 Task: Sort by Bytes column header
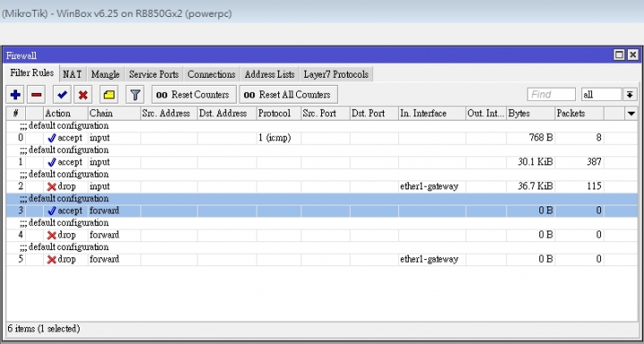(x=530, y=113)
